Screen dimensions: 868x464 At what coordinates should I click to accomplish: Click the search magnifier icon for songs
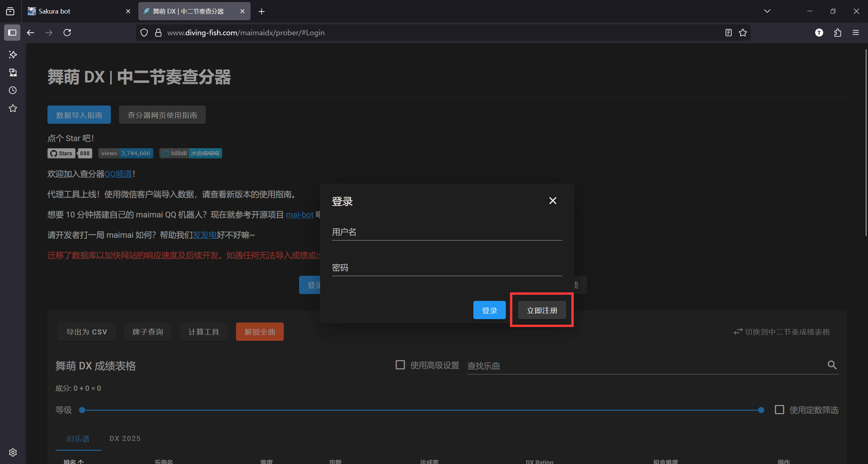[x=832, y=365]
